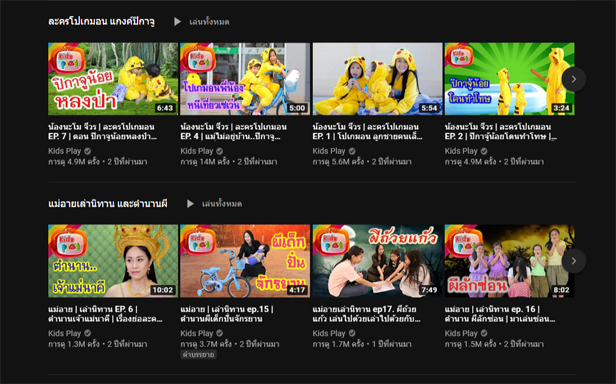This screenshot has width=616, height=384.
Task: Open the 5:54 Pikachu costumes thumbnail
Action: (377, 79)
